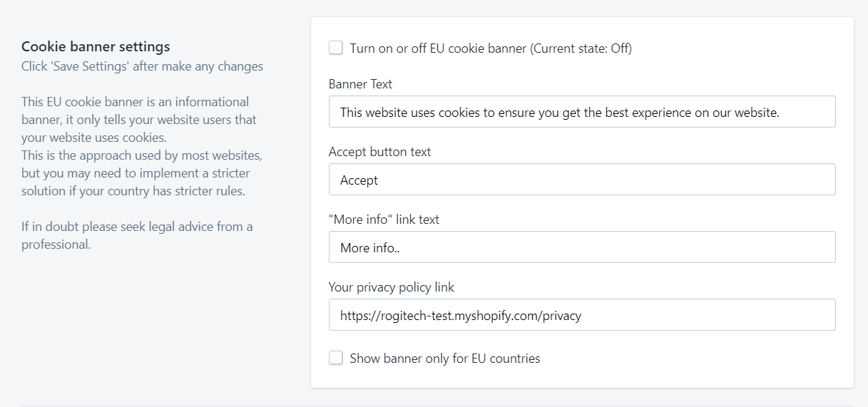Place cursor after 'Accept' in the text field
Image resolution: width=868 pixels, height=407 pixels.
[379, 180]
